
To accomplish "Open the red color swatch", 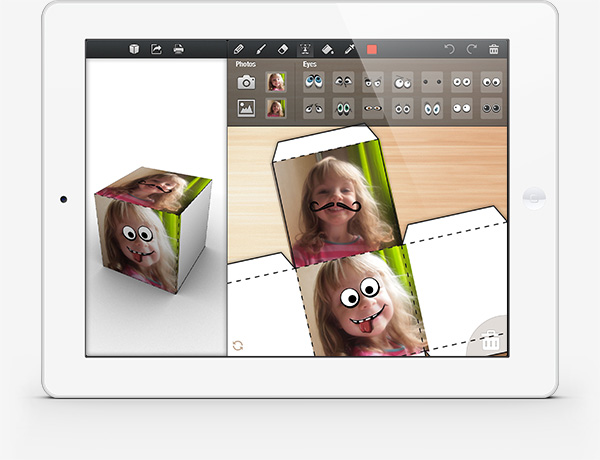I will (x=373, y=48).
